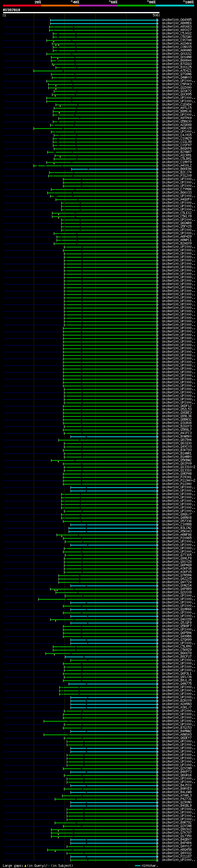Select hit label UniRef100_Q6P3L1
Image resolution: width=197 pixels, height=868 pixels.
(177, 674)
